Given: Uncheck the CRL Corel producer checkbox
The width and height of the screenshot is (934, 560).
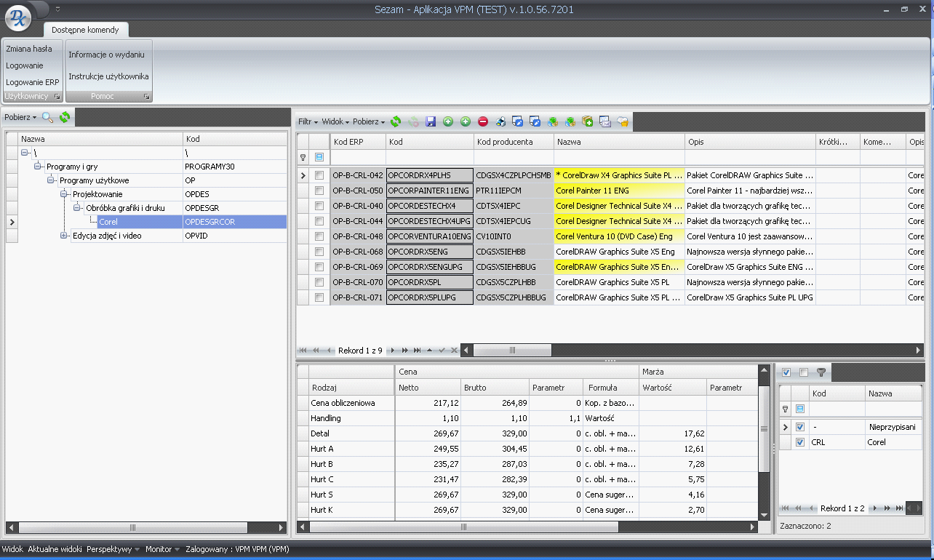Looking at the screenshot, I should (800, 442).
